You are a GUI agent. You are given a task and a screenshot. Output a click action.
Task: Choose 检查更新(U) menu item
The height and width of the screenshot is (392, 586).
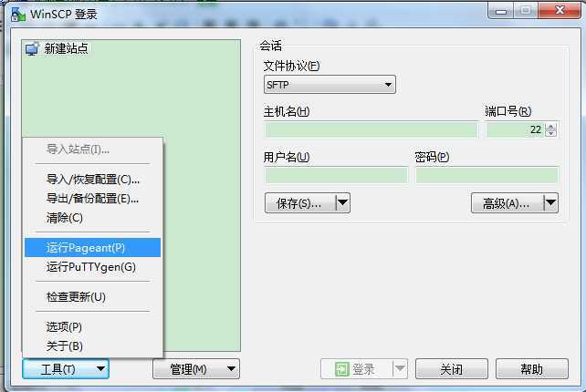point(93,297)
